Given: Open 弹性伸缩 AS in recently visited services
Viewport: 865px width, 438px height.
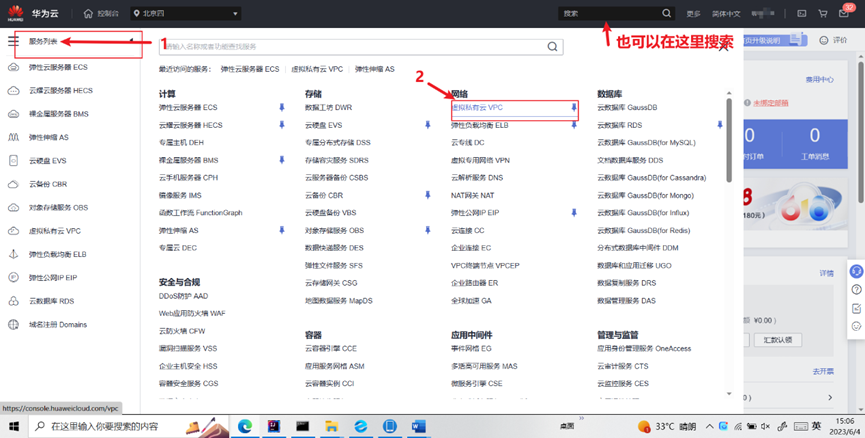Looking at the screenshot, I should click(375, 69).
